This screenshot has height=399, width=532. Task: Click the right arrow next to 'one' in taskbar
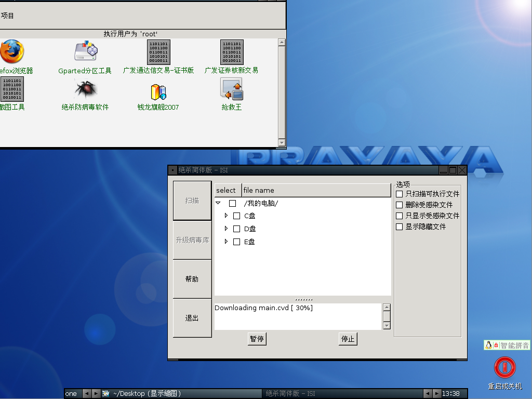(x=96, y=394)
